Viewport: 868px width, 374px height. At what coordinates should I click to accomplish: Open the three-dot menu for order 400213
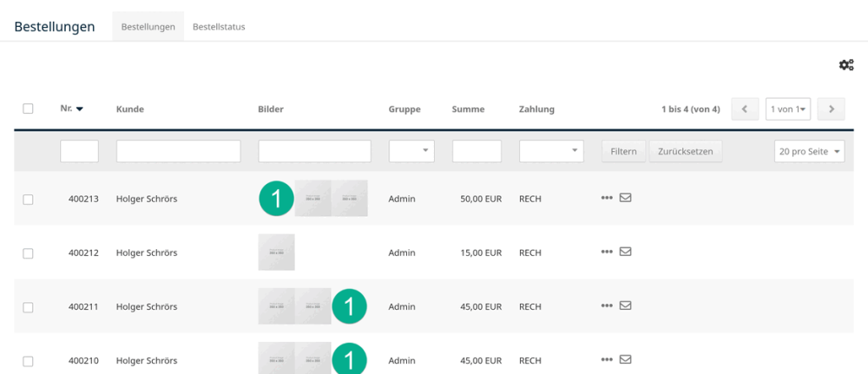[x=607, y=198]
